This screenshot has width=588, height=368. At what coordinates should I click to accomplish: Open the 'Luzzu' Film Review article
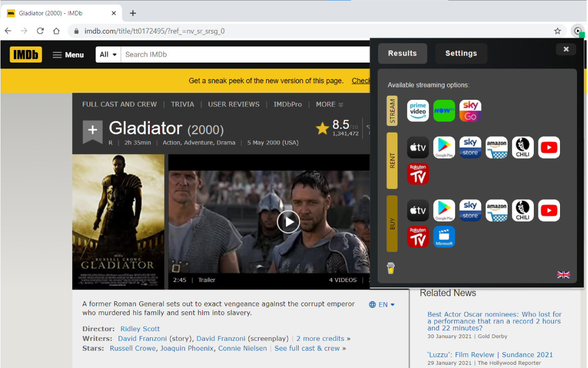490,355
